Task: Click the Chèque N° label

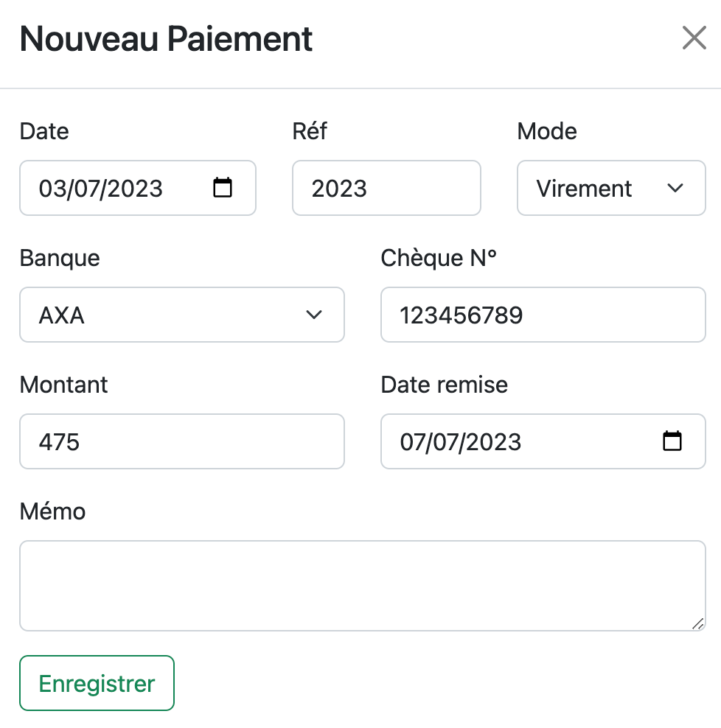Action: 439,258
